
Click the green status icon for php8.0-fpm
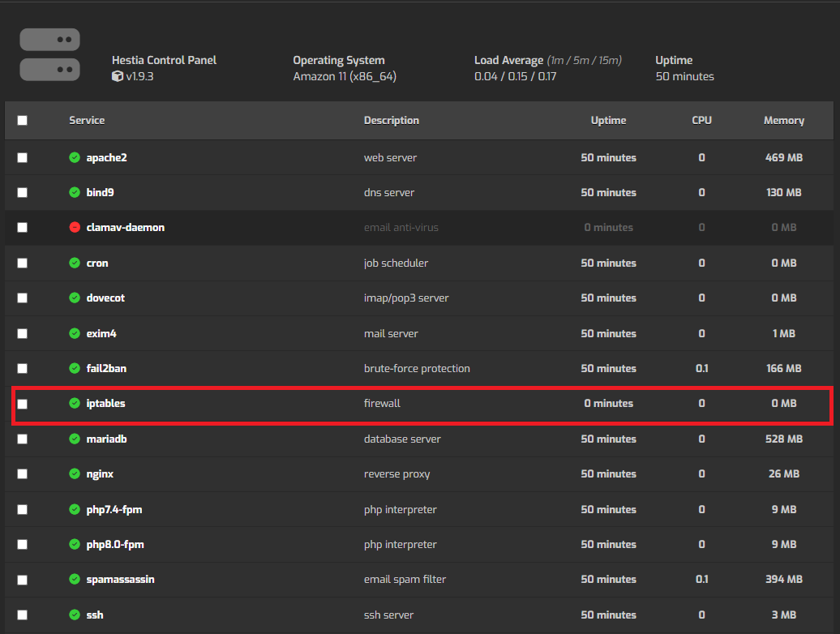tap(75, 545)
